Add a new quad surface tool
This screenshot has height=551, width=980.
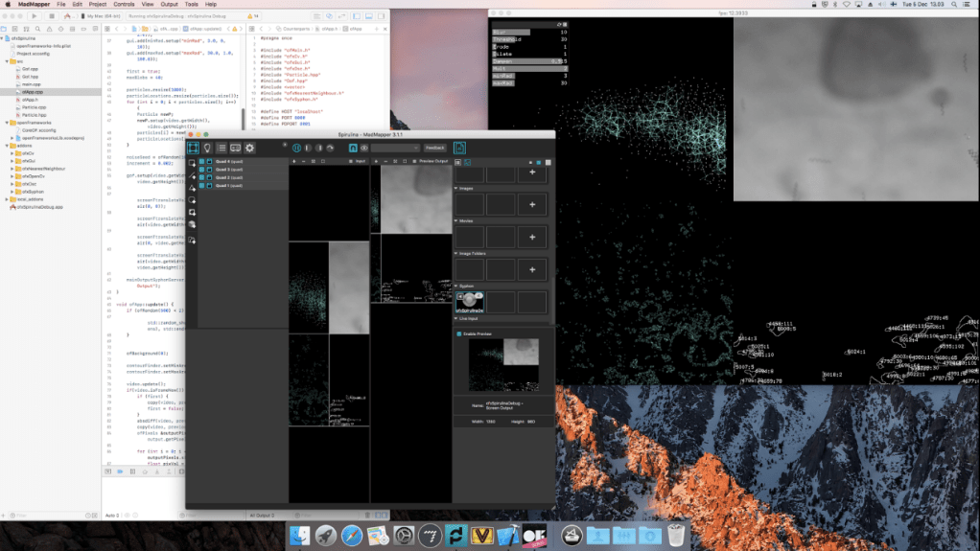(192, 163)
